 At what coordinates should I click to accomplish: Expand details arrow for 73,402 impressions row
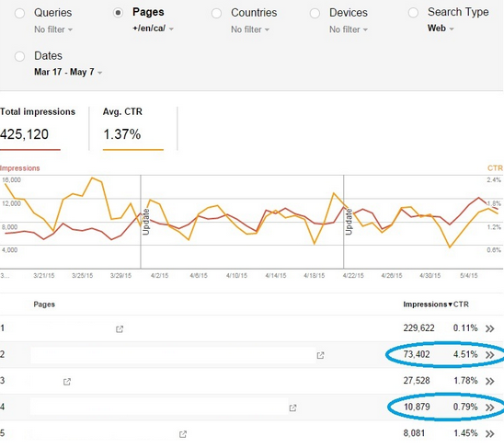point(490,355)
